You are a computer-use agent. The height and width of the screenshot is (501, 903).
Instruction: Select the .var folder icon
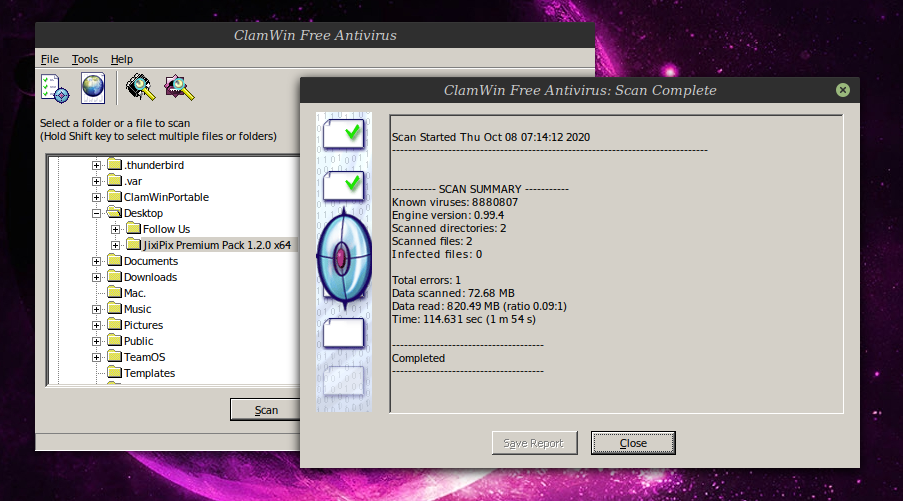click(x=115, y=181)
